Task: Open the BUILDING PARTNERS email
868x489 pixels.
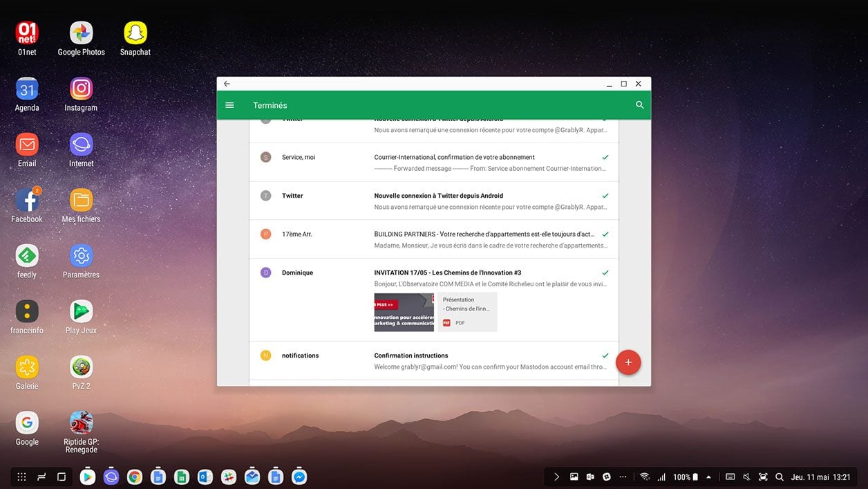Action: (434, 239)
